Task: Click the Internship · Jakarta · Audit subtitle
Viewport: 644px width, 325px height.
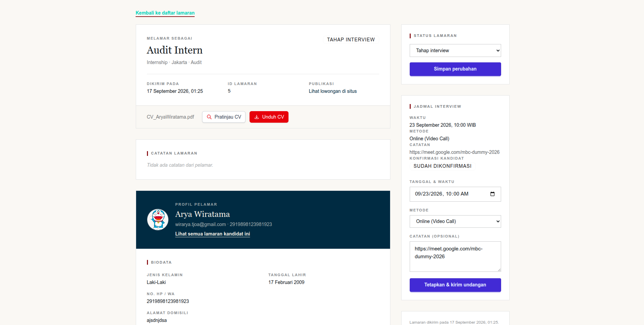Action: click(x=174, y=62)
